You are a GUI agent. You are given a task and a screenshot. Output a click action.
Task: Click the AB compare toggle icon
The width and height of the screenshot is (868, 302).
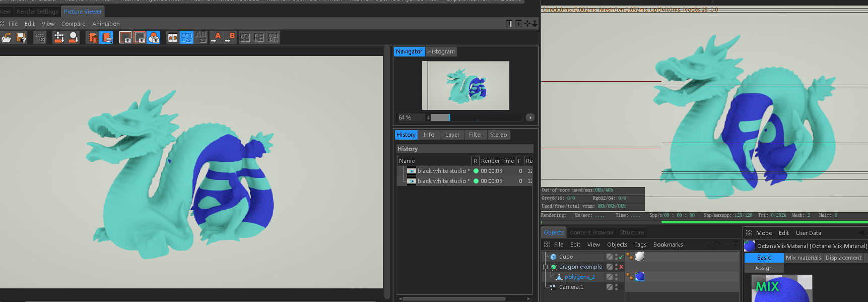click(x=173, y=38)
